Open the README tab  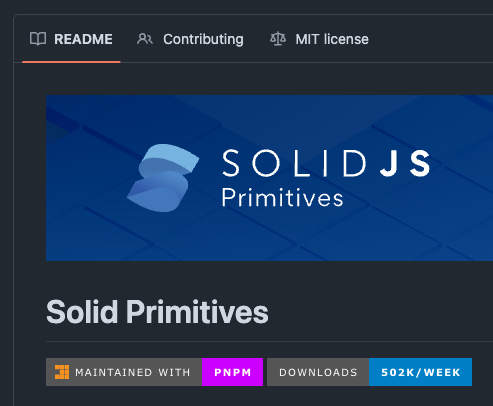pyautogui.click(x=71, y=39)
